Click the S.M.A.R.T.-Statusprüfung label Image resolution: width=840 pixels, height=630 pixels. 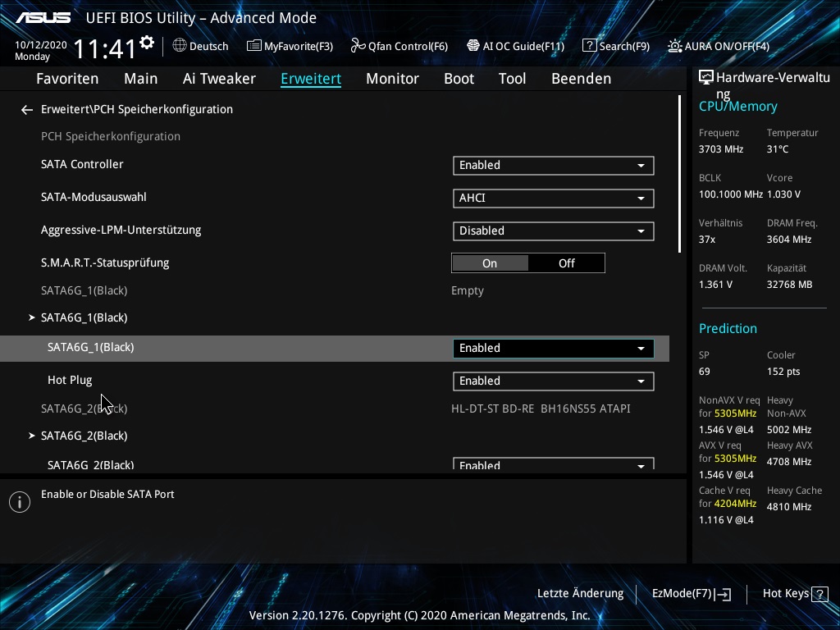[105, 262]
